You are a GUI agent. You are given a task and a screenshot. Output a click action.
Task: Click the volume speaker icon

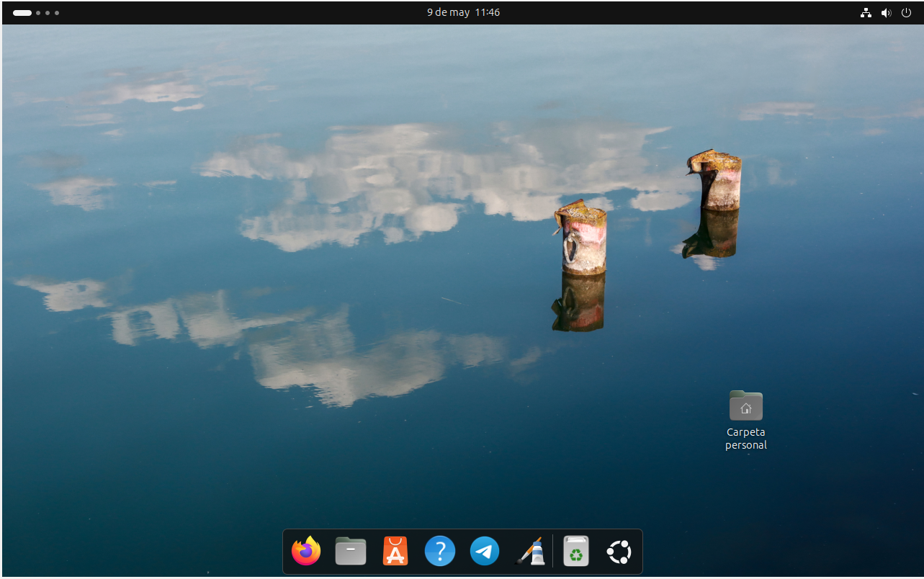pos(886,13)
